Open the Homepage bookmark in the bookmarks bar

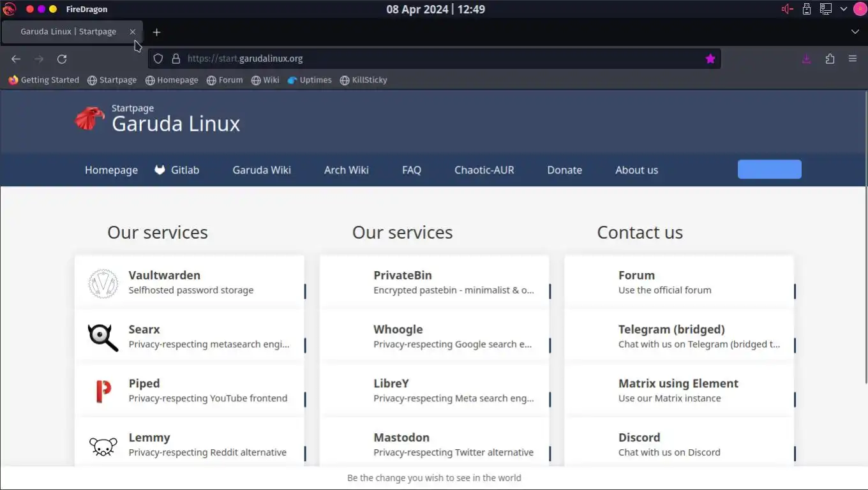172,80
